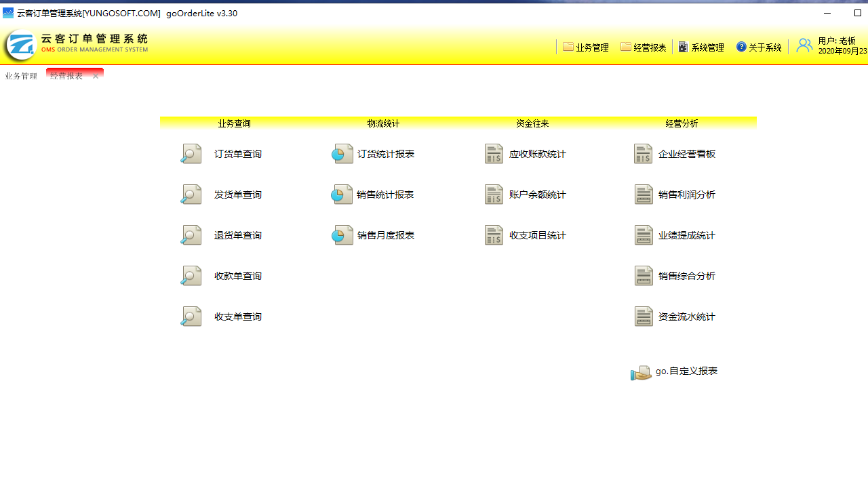Open the 订货统计报表 pie chart icon
The image size is (868, 488).
coord(342,154)
